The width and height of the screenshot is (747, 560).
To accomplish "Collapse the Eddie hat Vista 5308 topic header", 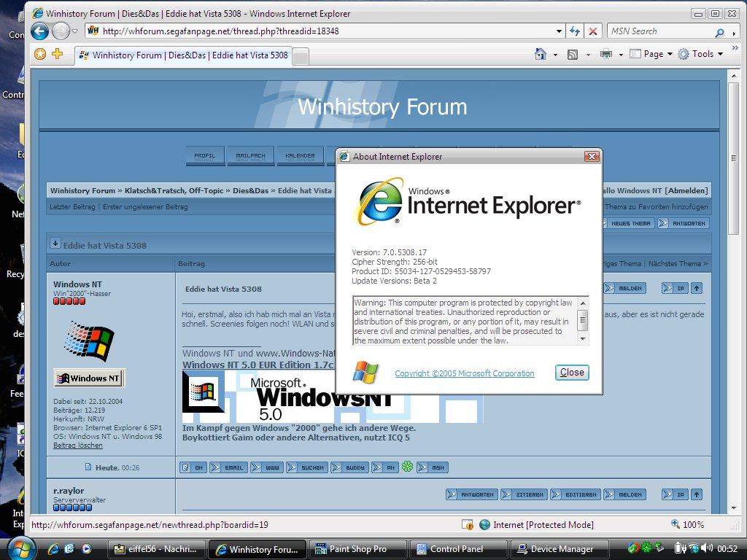I will (56, 242).
